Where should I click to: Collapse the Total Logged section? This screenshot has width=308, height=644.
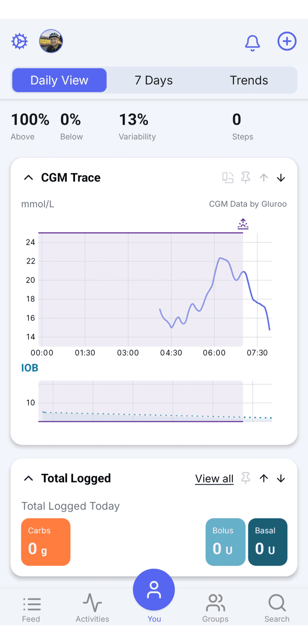pos(28,478)
